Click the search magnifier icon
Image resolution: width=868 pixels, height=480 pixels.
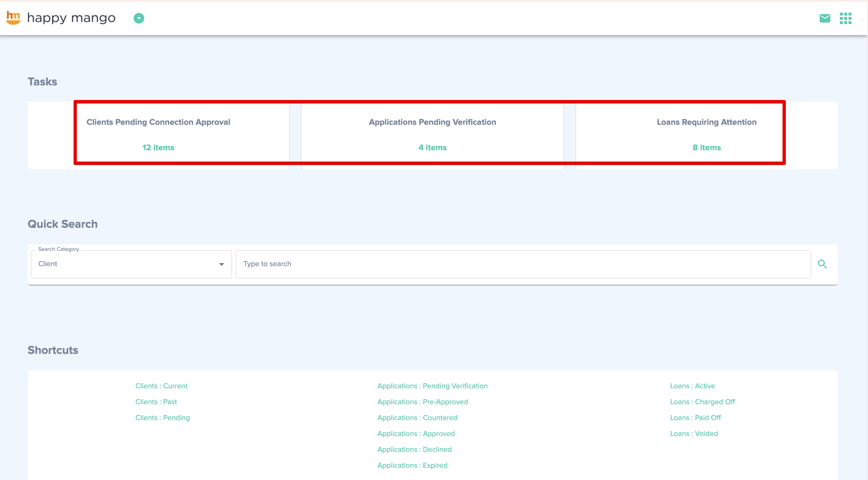(823, 264)
